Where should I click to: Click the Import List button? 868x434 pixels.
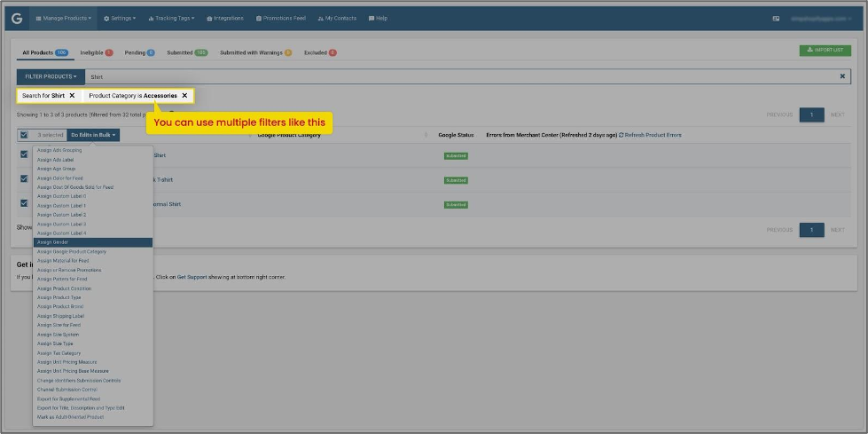(x=825, y=51)
